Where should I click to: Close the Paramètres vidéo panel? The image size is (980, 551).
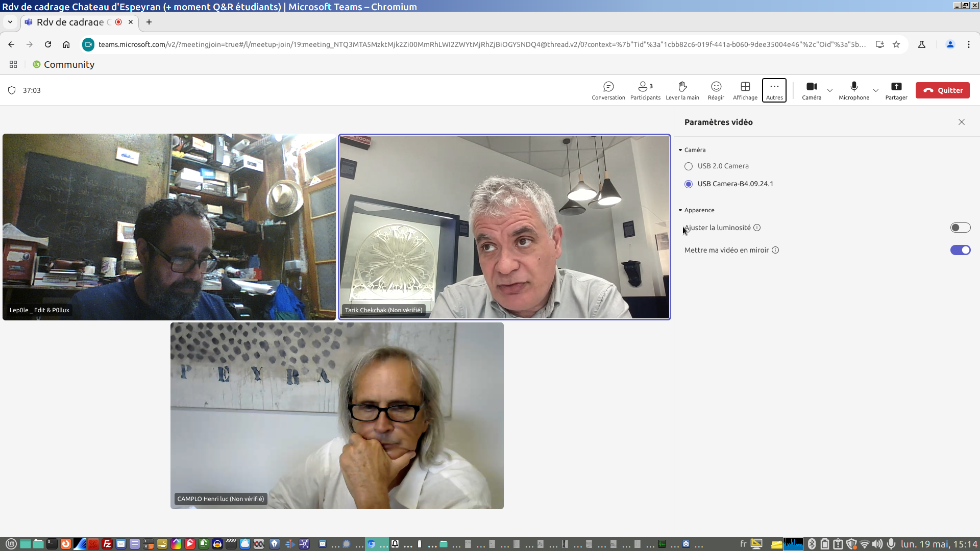(961, 122)
